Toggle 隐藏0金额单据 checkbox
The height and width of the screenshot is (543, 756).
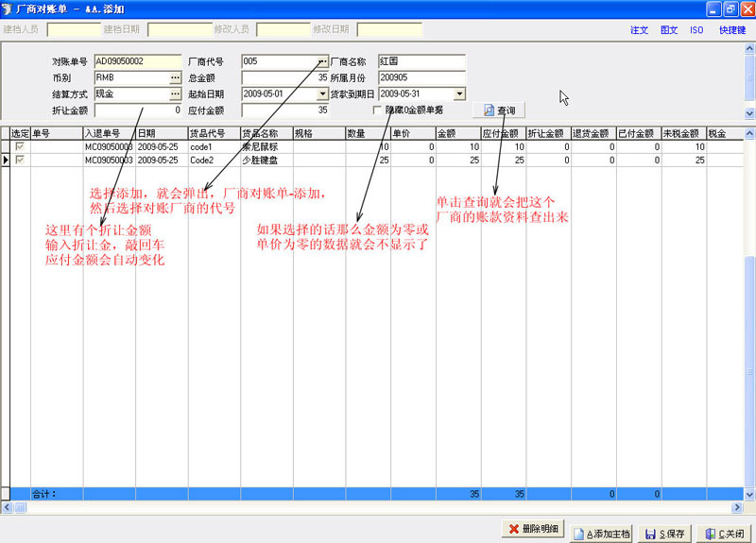click(x=378, y=110)
